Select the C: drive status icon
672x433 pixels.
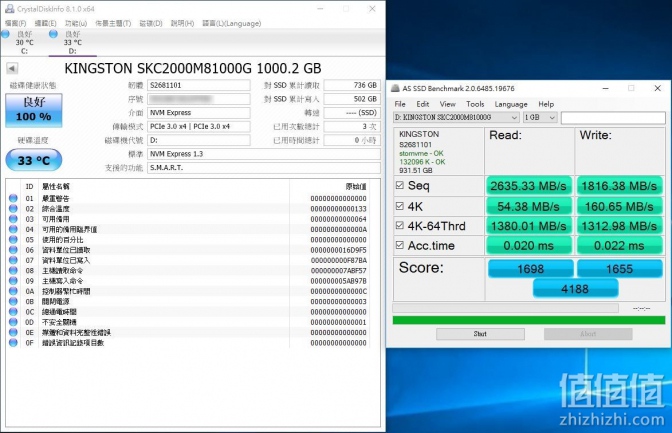(x=6, y=34)
